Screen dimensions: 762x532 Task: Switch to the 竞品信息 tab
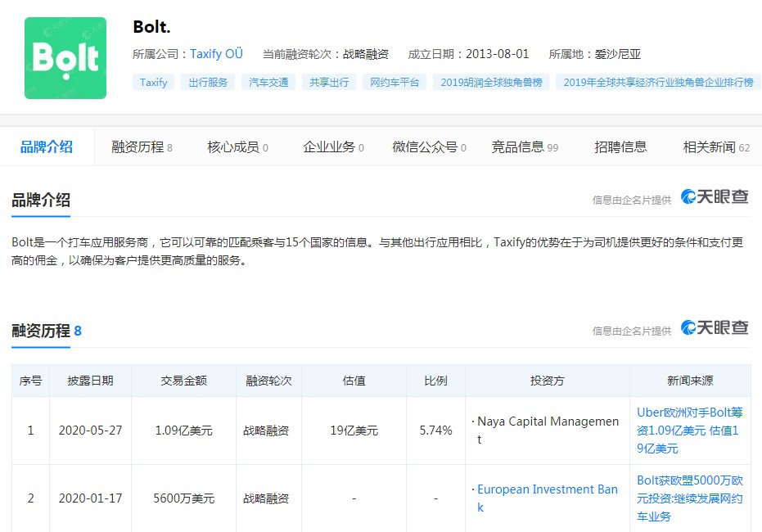pyautogui.click(x=525, y=147)
